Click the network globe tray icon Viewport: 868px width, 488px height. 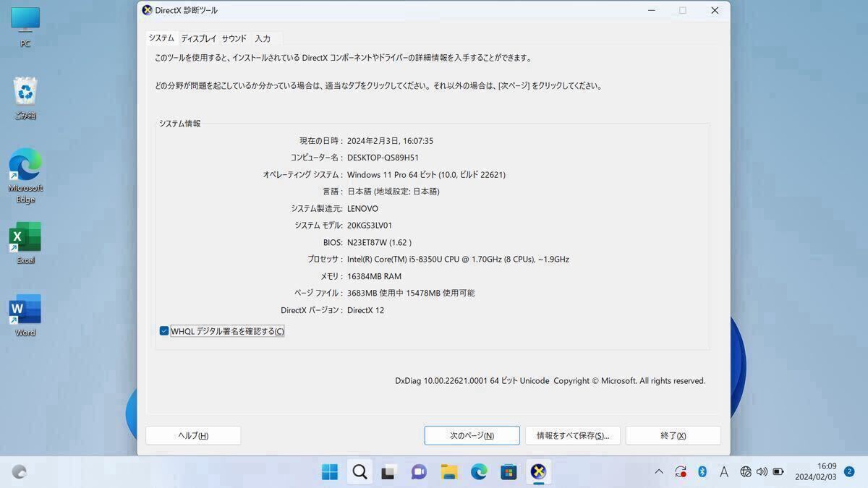(746, 471)
